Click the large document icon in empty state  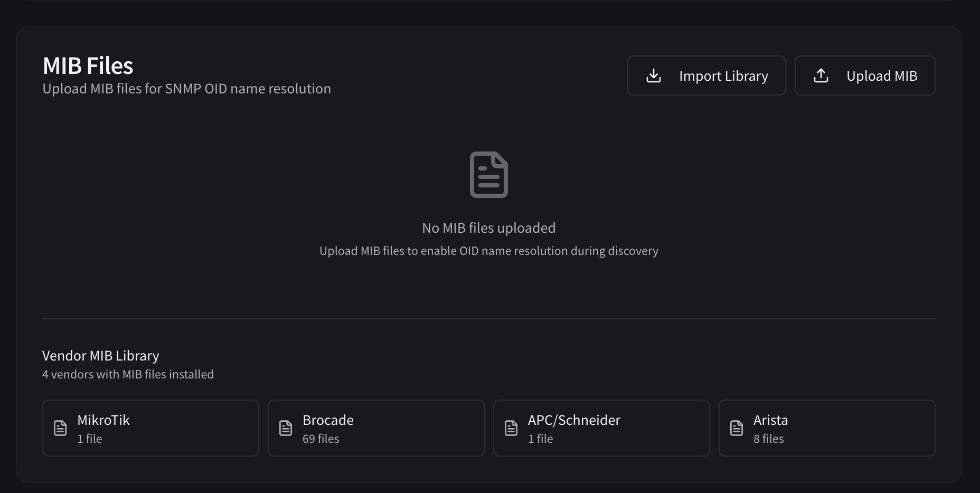pyautogui.click(x=489, y=175)
